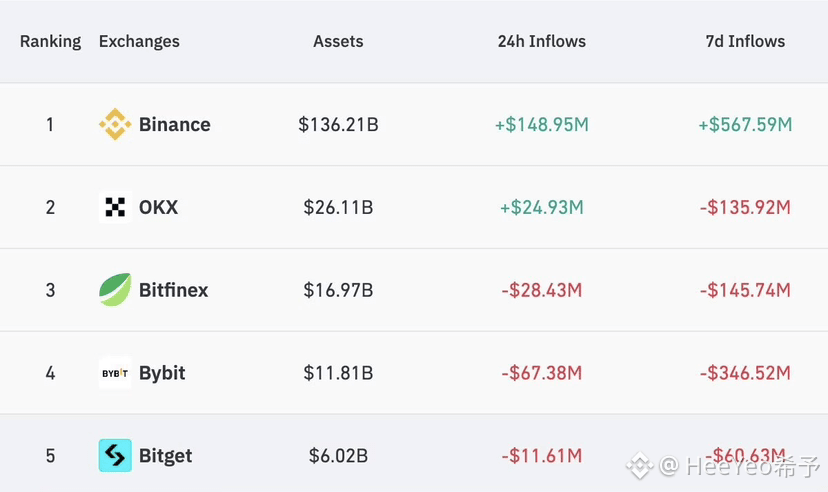Open the Bybit exchange name link
The height and width of the screenshot is (492, 828).
tap(162, 373)
